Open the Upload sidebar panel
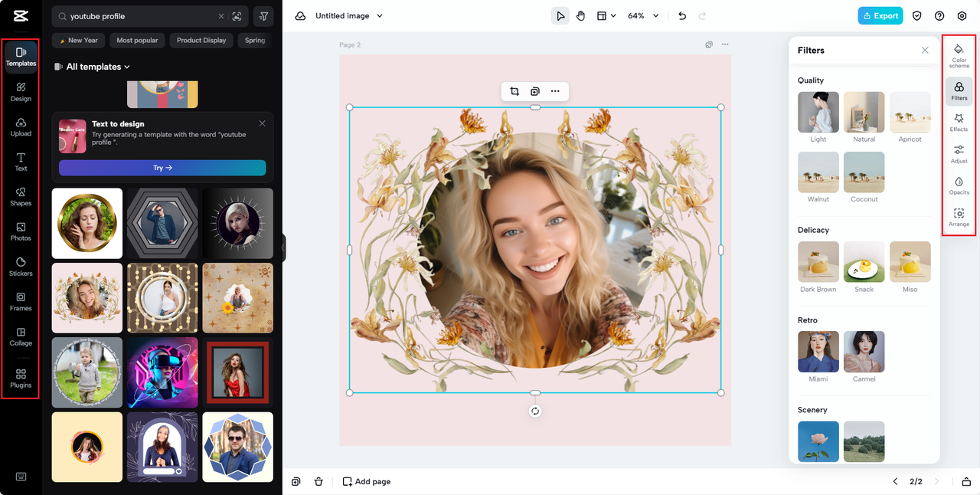Screen dimensions: 980x495 coord(21,127)
